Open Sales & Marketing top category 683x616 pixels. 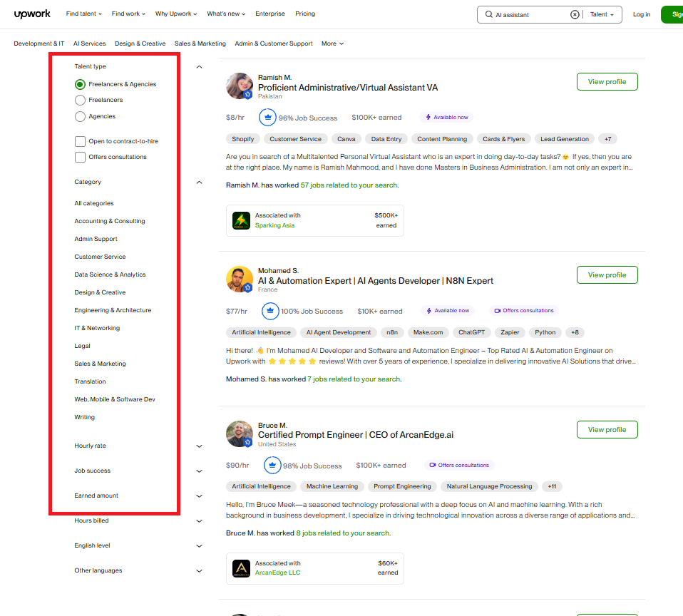[200, 43]
